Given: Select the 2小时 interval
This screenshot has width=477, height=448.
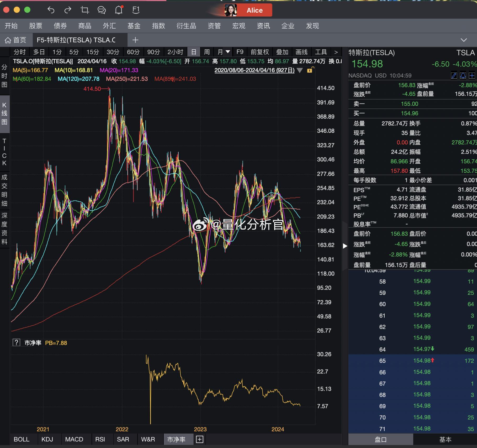Looking at the screenshot, I should pyautogui.click(x=175, y=52).
